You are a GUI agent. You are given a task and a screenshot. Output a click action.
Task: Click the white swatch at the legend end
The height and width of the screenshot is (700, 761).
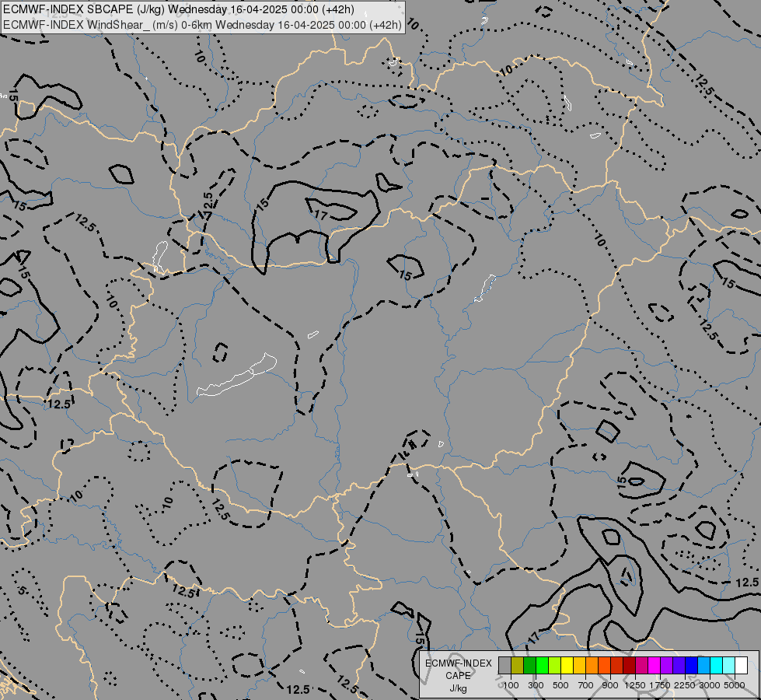click(741, 665)
